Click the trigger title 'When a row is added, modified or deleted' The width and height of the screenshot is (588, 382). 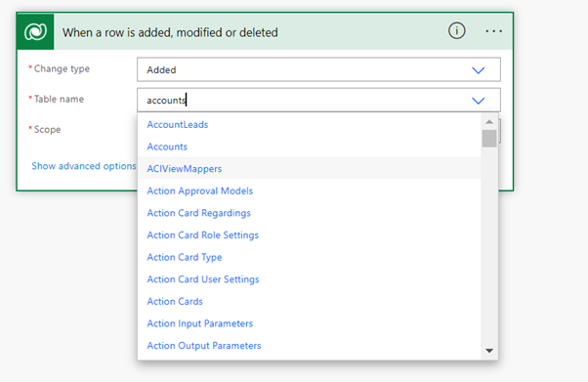coord(170,32)
